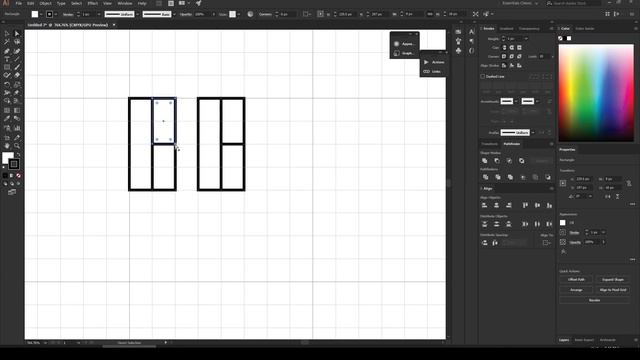Screen dimensions: 640x360
Task: Switch to the Pathfinder tab
Action: [511, 144]
